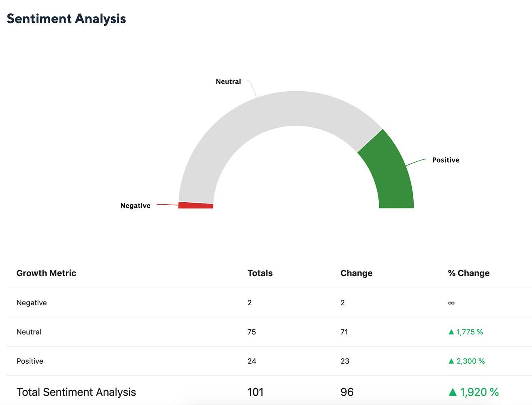
Task: Select the Sentiment Analysis title
Action: [x=66, y=18]
